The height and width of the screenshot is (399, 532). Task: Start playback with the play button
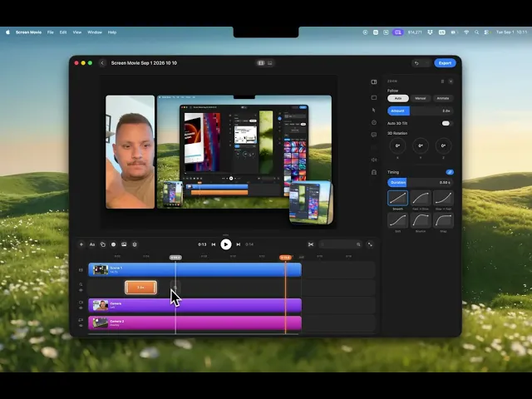point(225,244)
